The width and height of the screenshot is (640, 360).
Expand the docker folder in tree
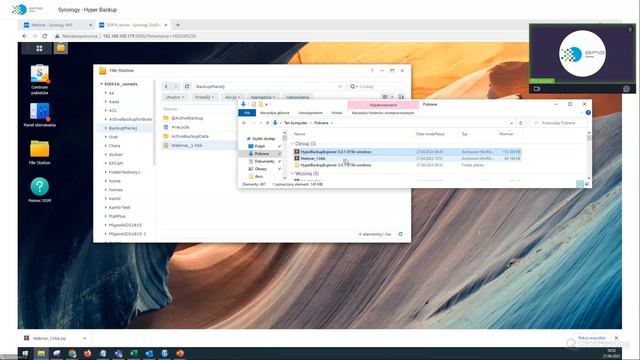106,155
